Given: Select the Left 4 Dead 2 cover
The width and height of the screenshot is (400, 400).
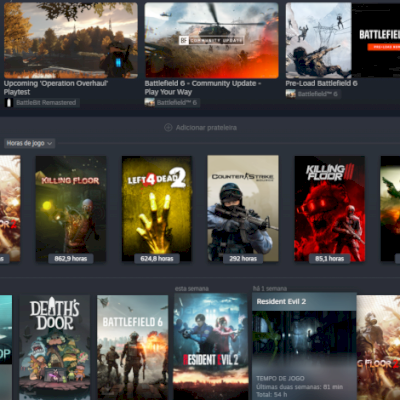Looking at the screenshot, I should click(x=157, y=209).
